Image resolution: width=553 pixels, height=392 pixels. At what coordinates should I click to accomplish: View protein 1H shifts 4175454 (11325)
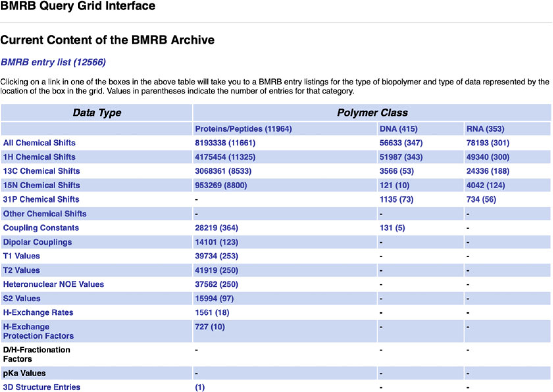[x=225, y=157]
